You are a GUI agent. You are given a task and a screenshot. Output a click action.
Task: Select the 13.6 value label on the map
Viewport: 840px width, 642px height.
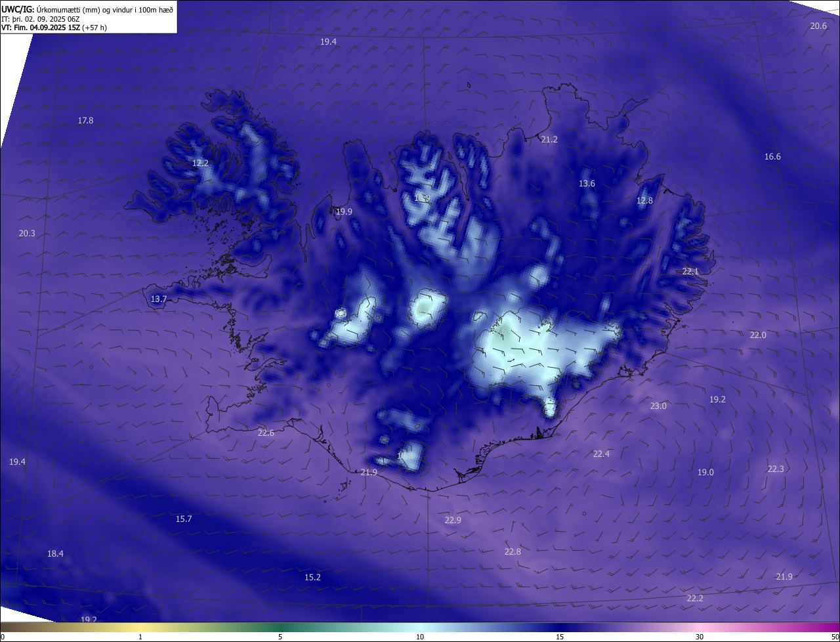click(x=587, y=184)
